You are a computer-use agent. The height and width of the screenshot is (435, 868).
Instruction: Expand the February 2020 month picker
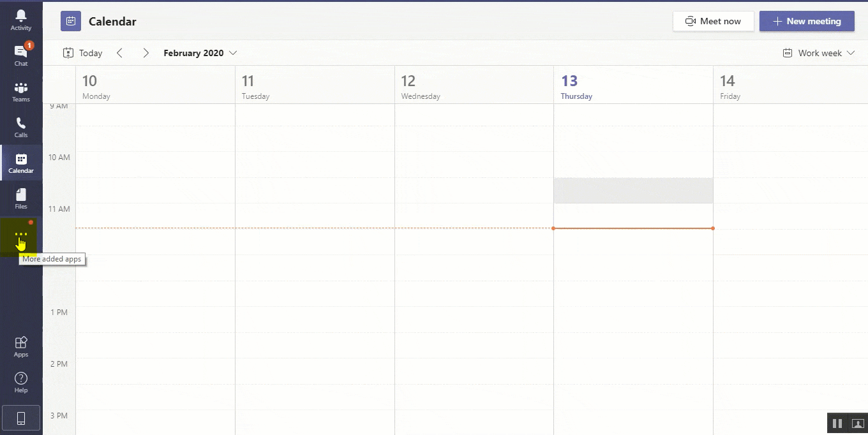point(200,53)
